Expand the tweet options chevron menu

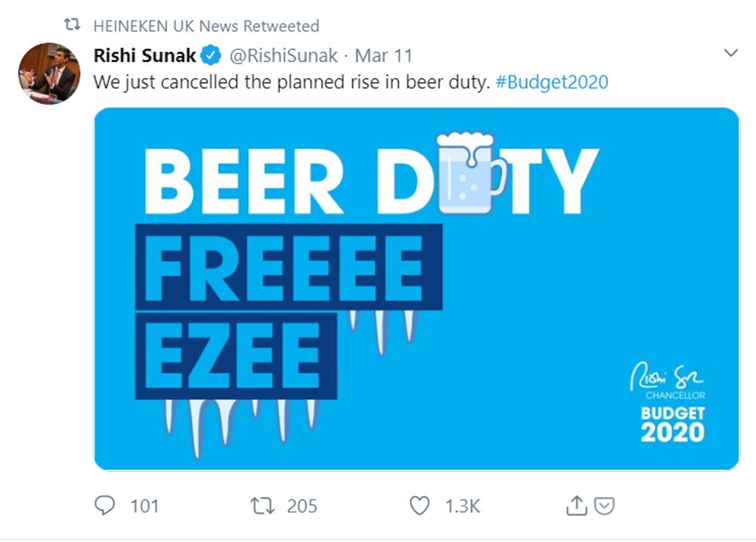[730, 53]
